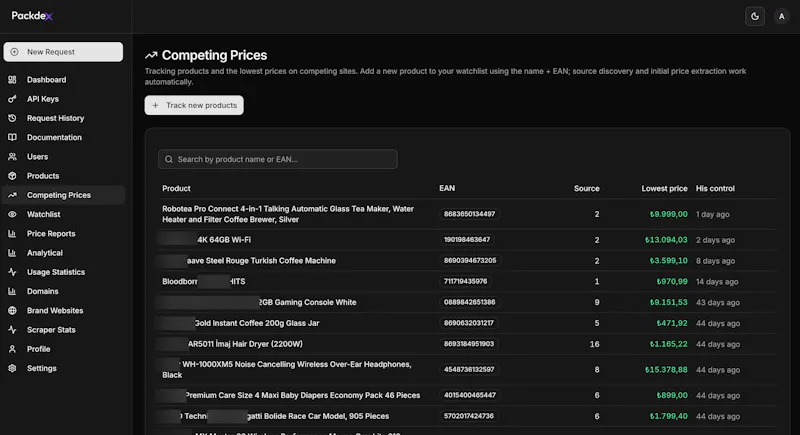Click the magnifier icon in search box
800x435 pixels.
click(x=169, y=160)
